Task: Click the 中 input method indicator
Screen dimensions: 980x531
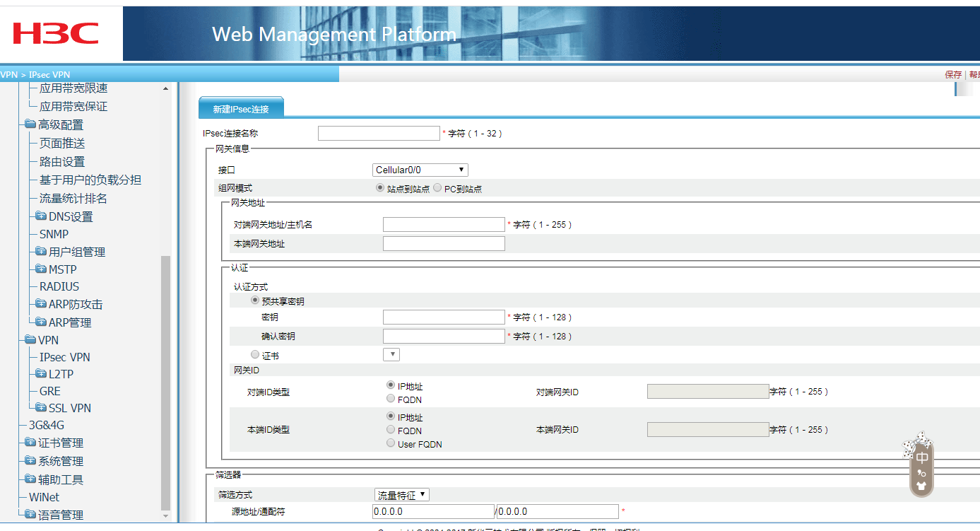Action: pos(922,458)
